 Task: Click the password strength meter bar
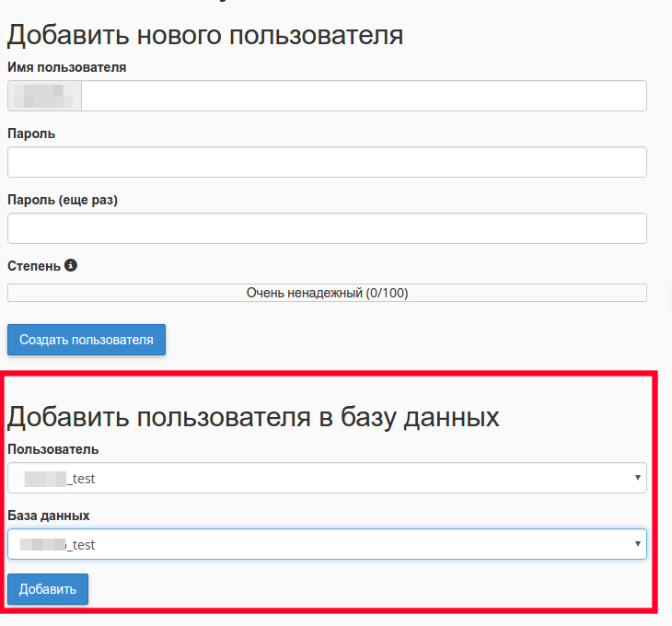[x=327, y=293]
